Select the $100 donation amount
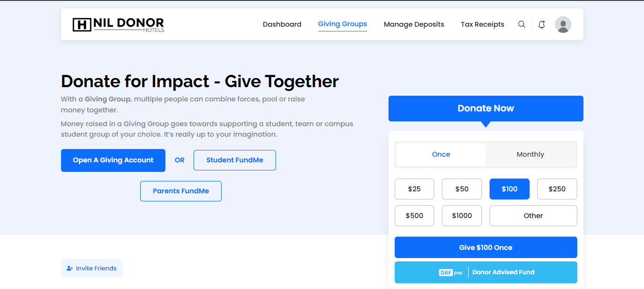Screen dimensions: 644x289 coord(510,189)
